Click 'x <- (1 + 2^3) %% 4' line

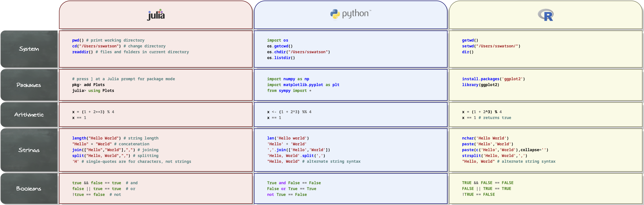289,112
